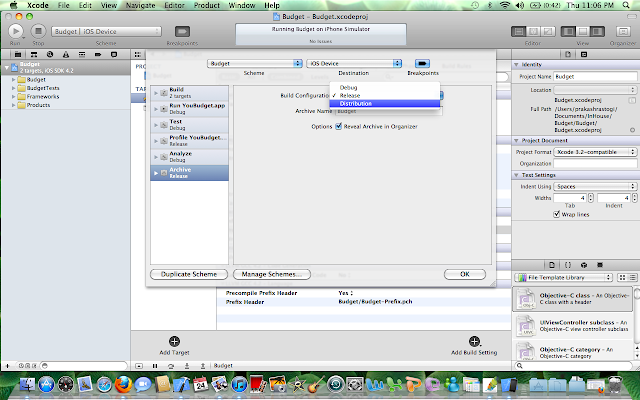
Task: Show the Quick Help inspector icon
Action: tap(584, 54)
